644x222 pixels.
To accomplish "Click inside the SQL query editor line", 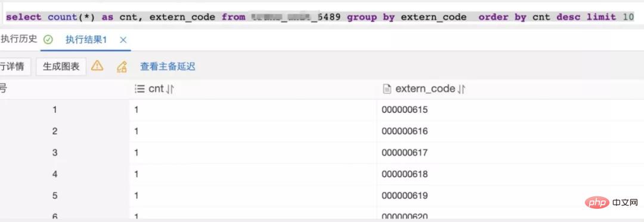I will click(320, 17).
